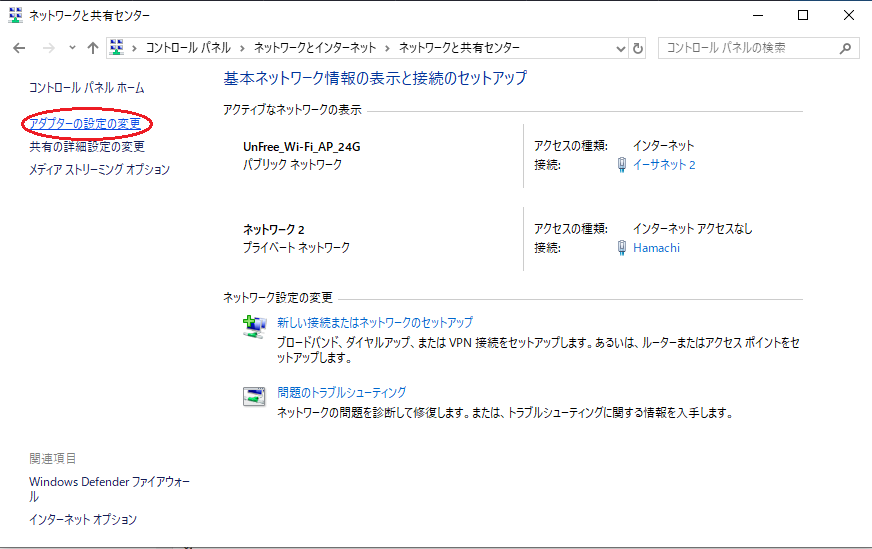Click the address bar control panel icon
Image resolution: width=872 pixels, height=549 pixels.
[117, 48]
